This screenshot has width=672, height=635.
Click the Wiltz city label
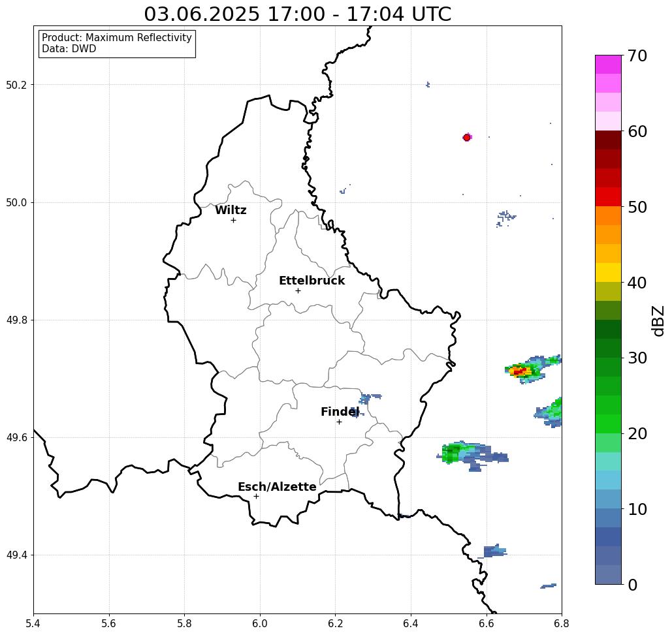231,210
